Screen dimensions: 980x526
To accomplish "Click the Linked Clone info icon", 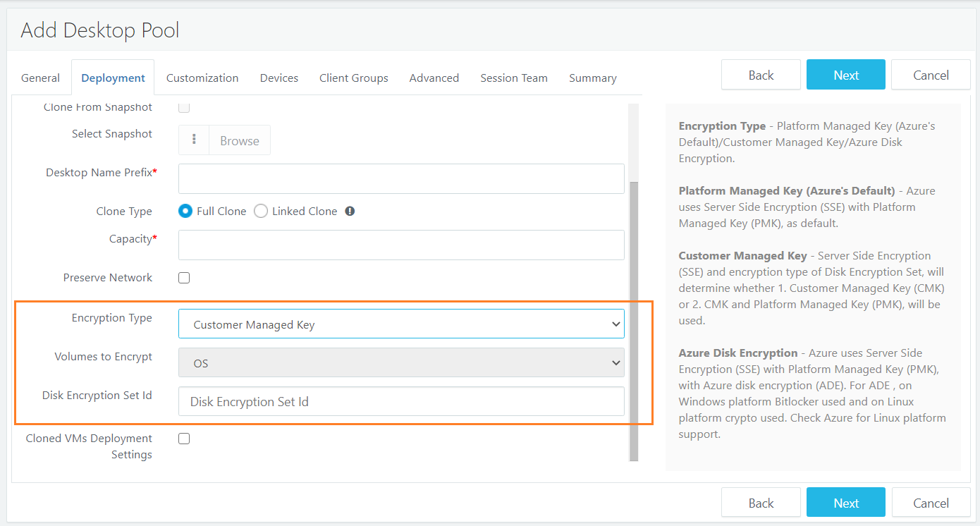I will (x=350, y=212).
